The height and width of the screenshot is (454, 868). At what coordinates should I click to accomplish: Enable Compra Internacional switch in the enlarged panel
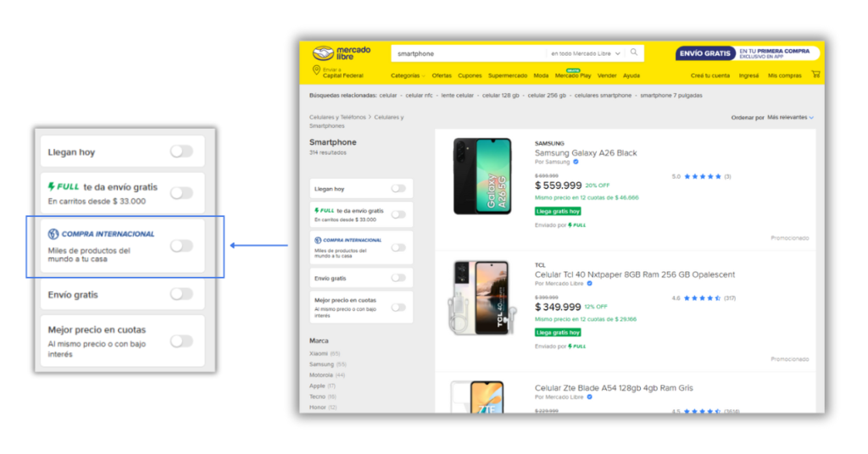coord(181,246)
